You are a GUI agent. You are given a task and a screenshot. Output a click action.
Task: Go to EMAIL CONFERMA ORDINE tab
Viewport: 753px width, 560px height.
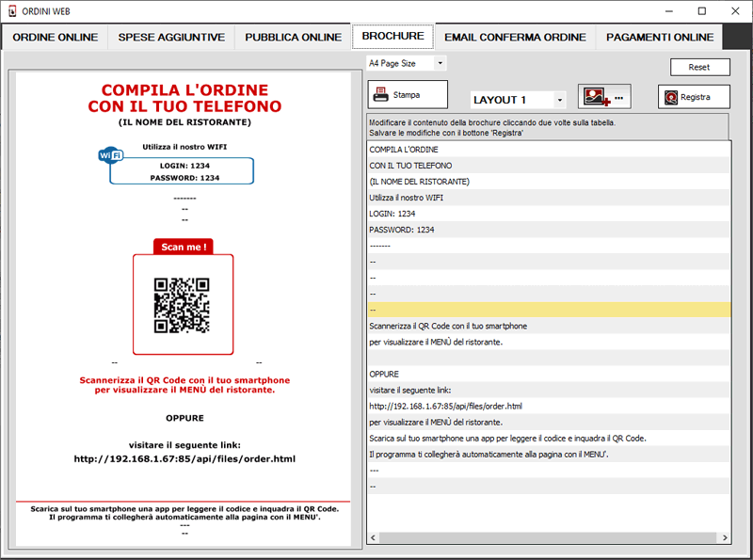coord(515,38)
